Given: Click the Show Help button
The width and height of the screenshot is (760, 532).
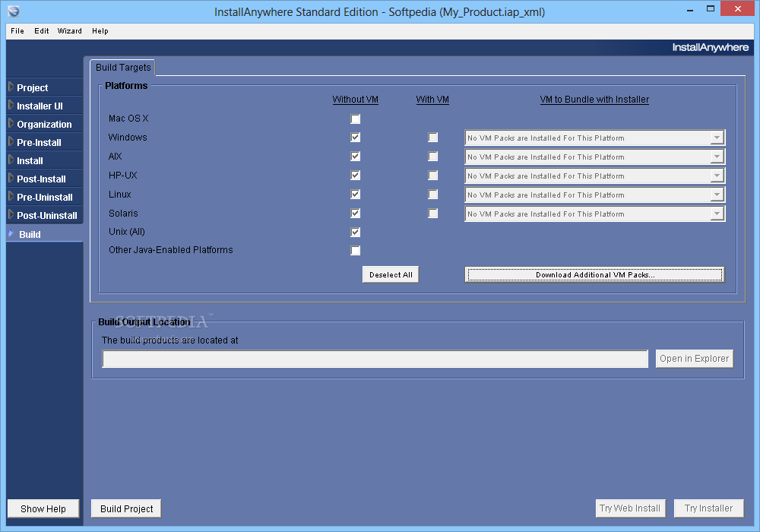Looking at the screenshot, I should (x=43, y=508).
